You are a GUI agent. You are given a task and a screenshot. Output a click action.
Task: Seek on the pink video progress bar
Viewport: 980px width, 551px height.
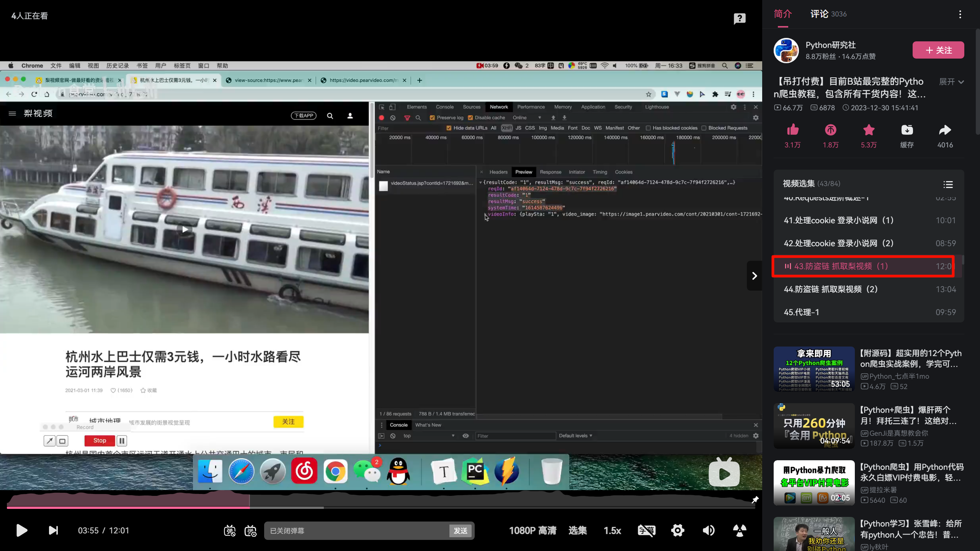click(x=381, y=508)
